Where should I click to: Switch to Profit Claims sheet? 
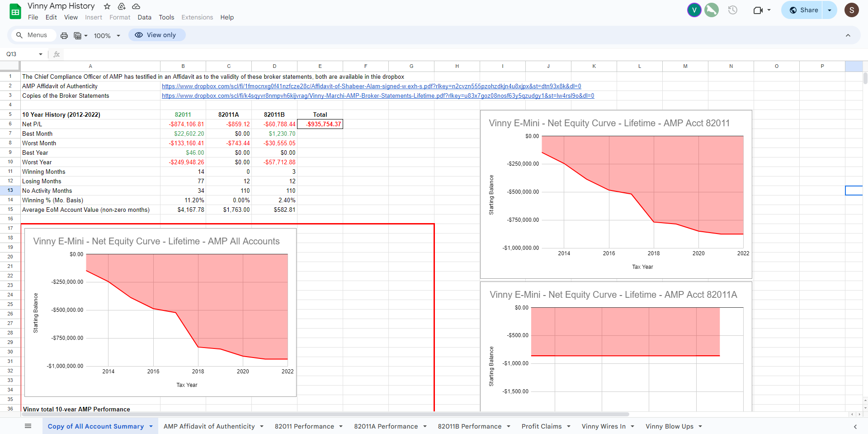point(541,426)
